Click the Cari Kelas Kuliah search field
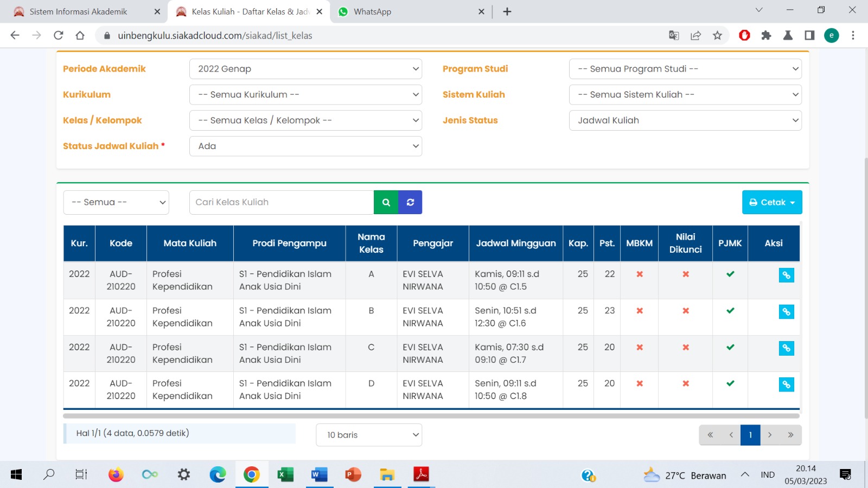The image size is (868, 488). point(281,202)
